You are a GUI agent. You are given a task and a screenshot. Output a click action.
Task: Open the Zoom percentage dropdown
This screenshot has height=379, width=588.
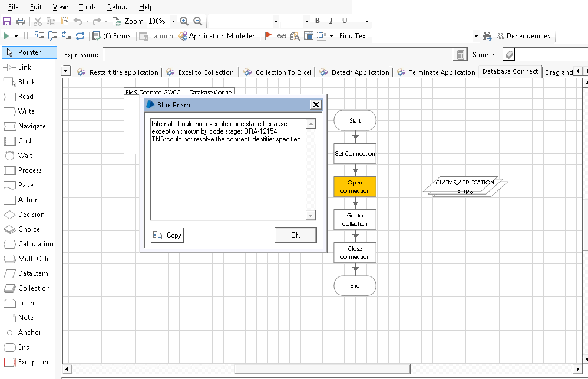click(173, 21)
